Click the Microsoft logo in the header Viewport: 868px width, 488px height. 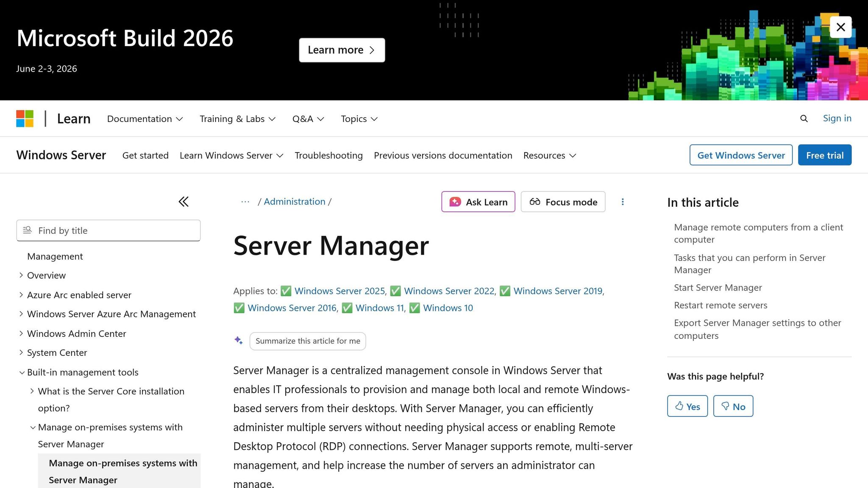(25, 119)
